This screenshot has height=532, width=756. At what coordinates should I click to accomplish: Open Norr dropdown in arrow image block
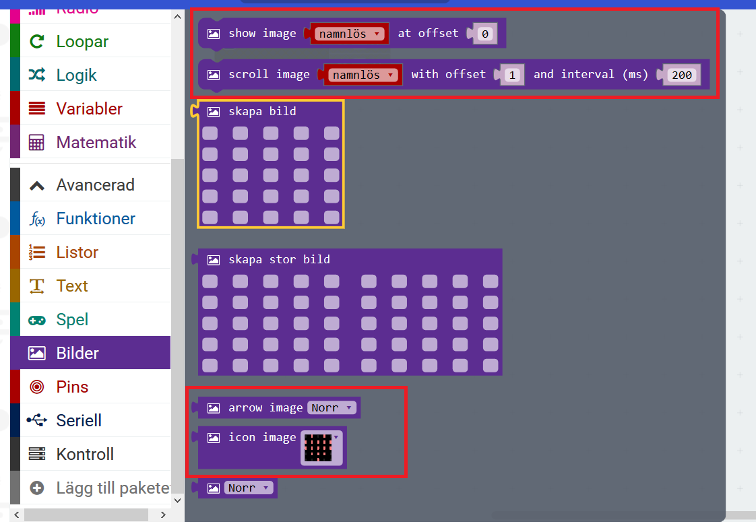(332, 407)
